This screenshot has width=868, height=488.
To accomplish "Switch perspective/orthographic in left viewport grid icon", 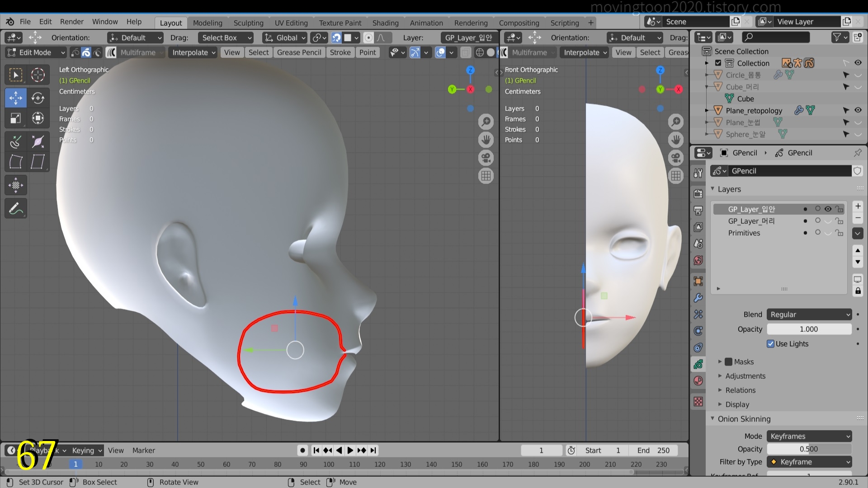I will coord(486,176).
